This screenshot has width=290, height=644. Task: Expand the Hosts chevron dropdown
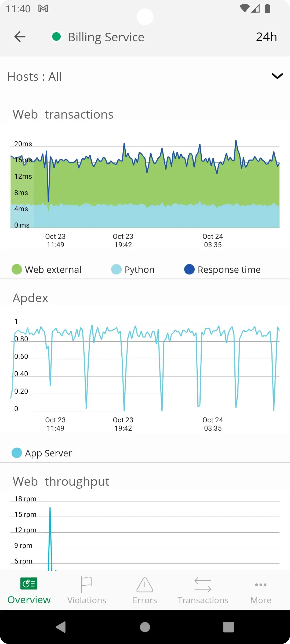277,76
